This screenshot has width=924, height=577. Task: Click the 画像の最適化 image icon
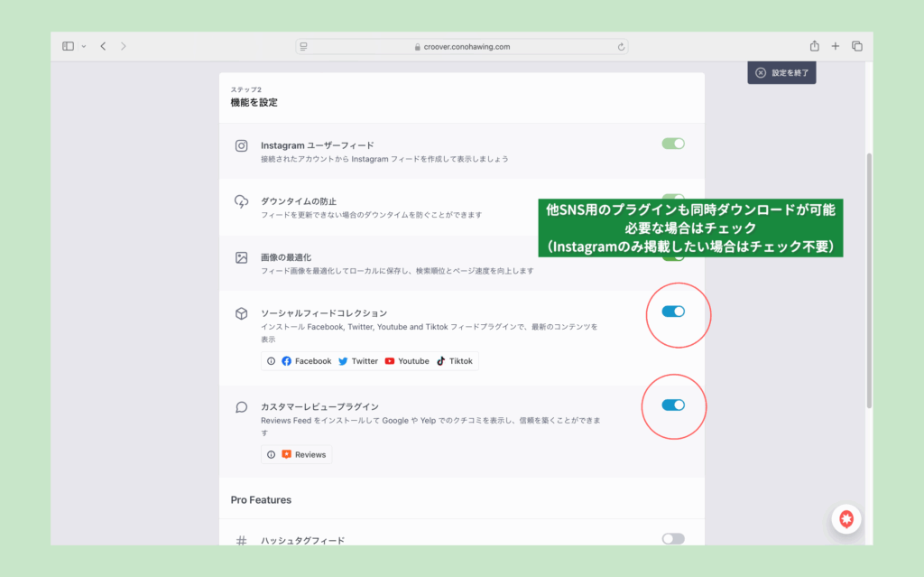(241, 258)
